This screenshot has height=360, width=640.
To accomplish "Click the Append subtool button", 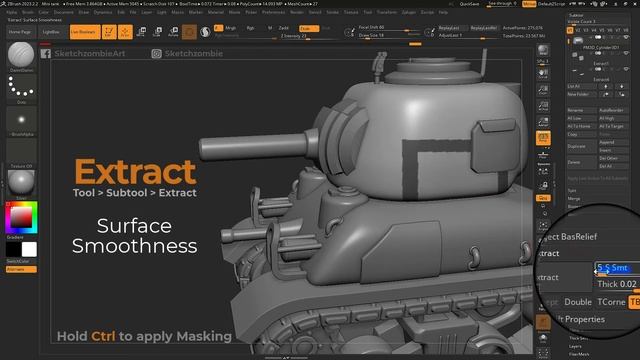I will (x=613, y=142).
